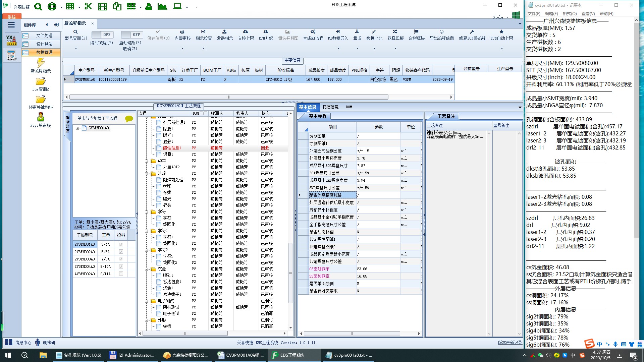The image size is (644, 362).
Task: Click the 版本更新记录 link
Action: click(x=509, y=343)
